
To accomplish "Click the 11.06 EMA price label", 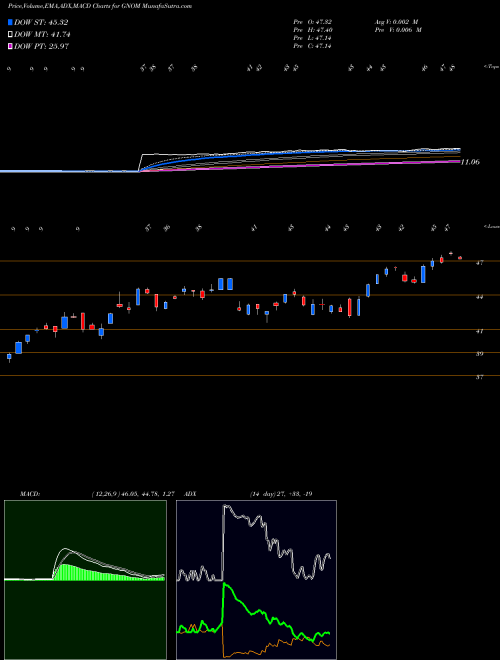I will (x=470, y=162).
